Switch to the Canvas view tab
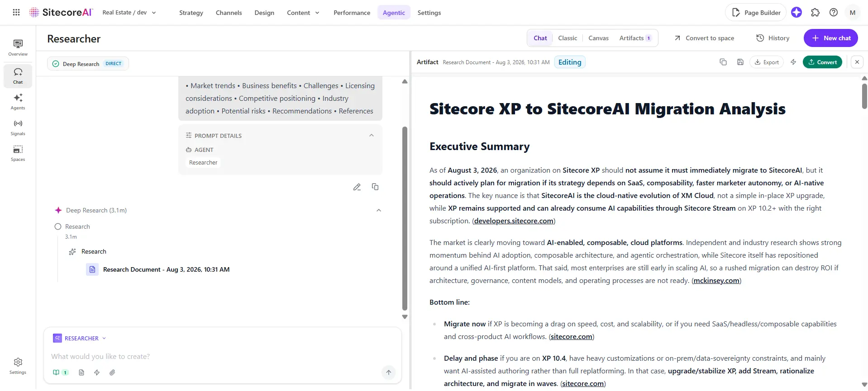 598,38
